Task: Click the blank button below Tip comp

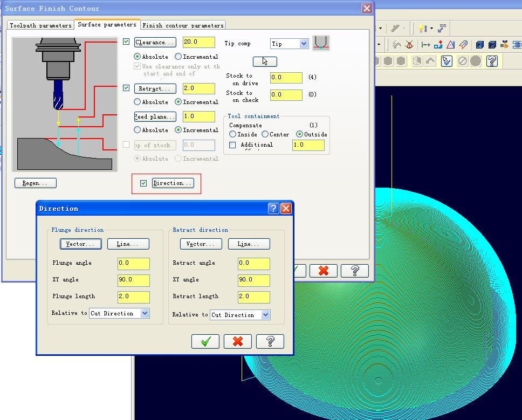Action: (x=265, y=61)
